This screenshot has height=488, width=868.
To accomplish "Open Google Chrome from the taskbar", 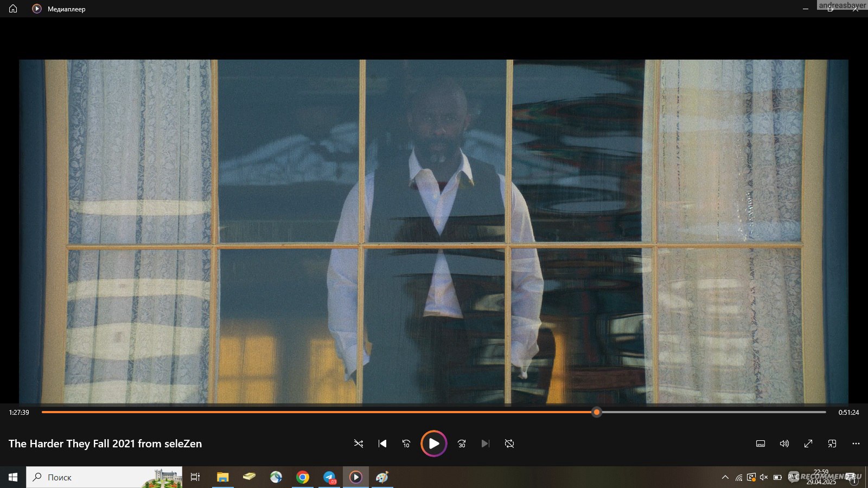I will pos(303,477).
